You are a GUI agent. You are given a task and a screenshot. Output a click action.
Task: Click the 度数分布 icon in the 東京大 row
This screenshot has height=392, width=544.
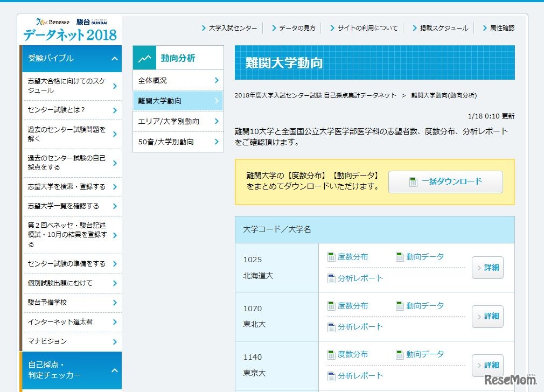tap(331, 354)
